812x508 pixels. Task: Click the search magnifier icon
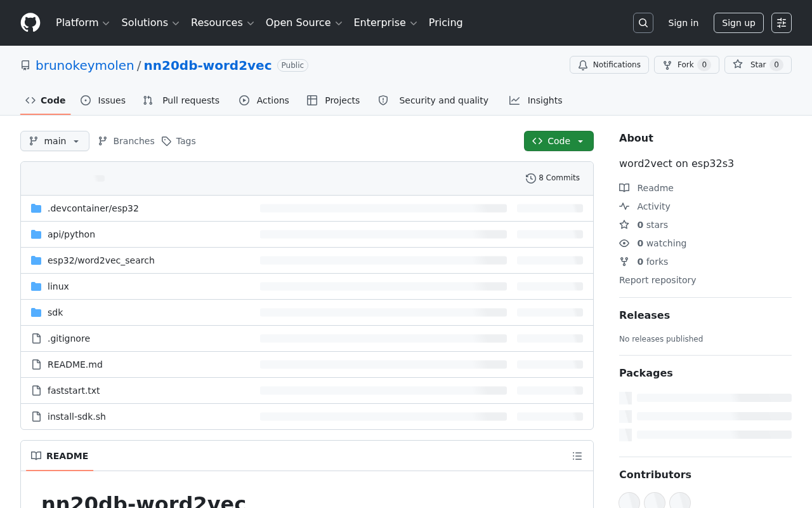click(x=643, y=23)
